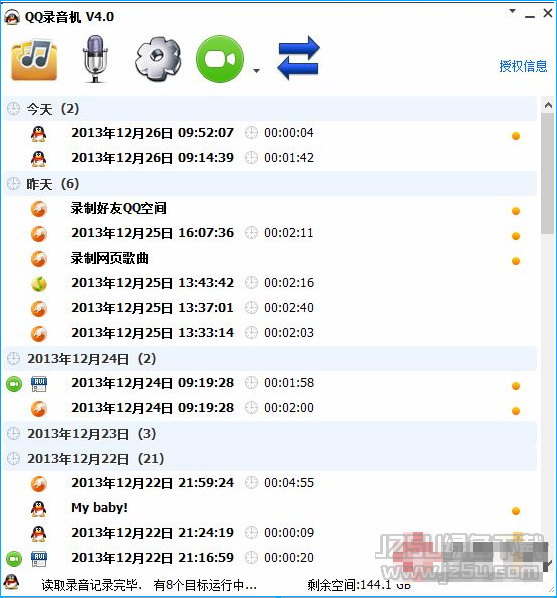Open the 授权信息 link

pos(523,66)
